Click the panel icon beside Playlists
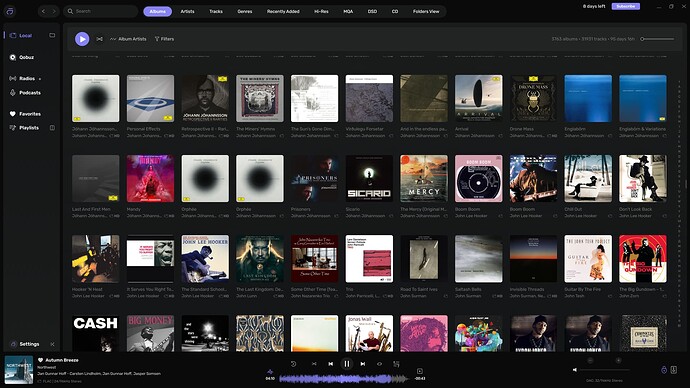 tap(52, 128)
